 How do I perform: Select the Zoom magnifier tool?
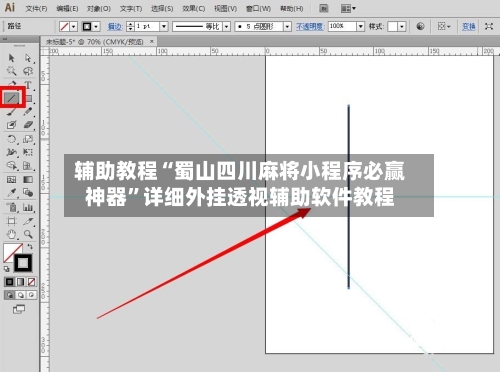tap(28, 234)
